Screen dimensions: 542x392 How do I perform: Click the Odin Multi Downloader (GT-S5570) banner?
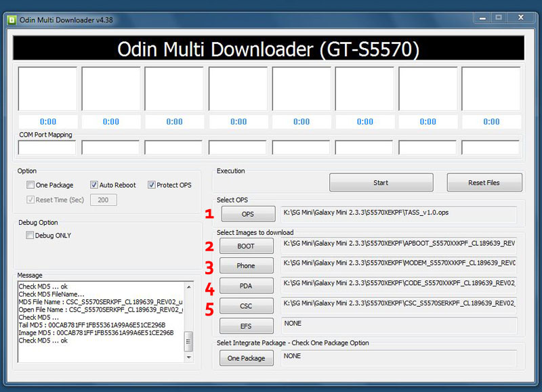point(268,49)
